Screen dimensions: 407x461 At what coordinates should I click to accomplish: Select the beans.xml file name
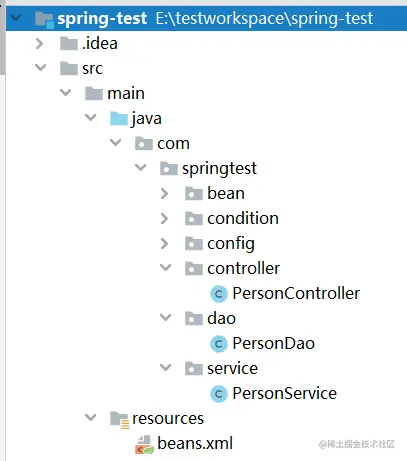pos(195,444)
